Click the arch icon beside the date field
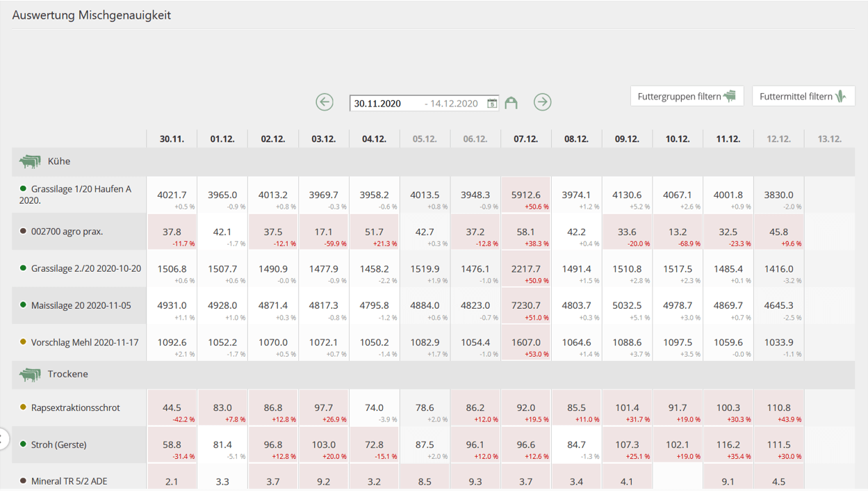Viewport: 868px width, 491px height. pyautogui.click(x=511, y=103)
